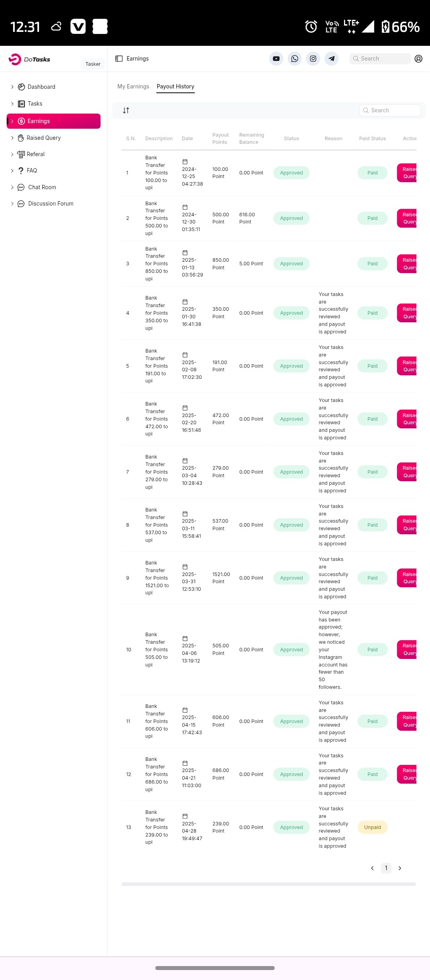This screenshot has height=980, width=430.
Task: Open the Instagram link icon
Action: tap(313, 59)
